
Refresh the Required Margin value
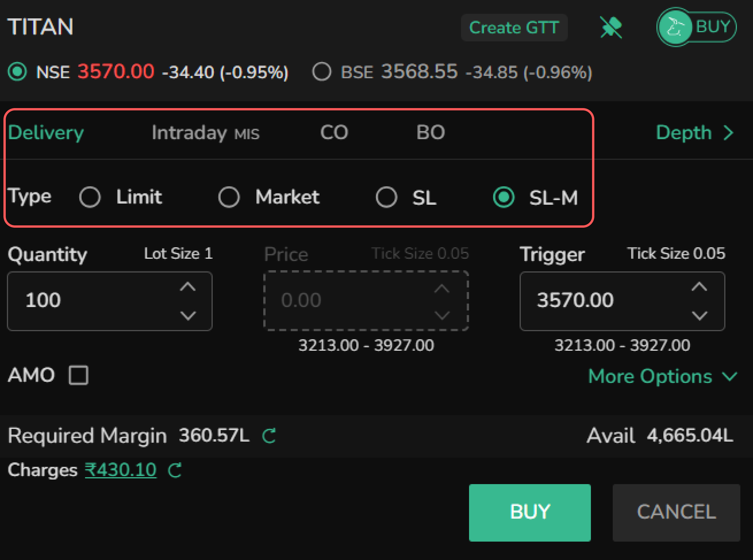269,436
